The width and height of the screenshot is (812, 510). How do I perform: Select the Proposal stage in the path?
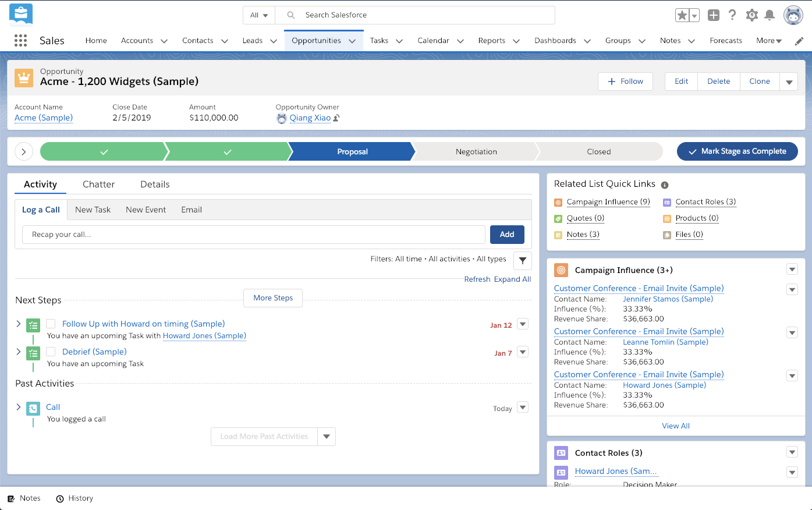tap(352, 151)
